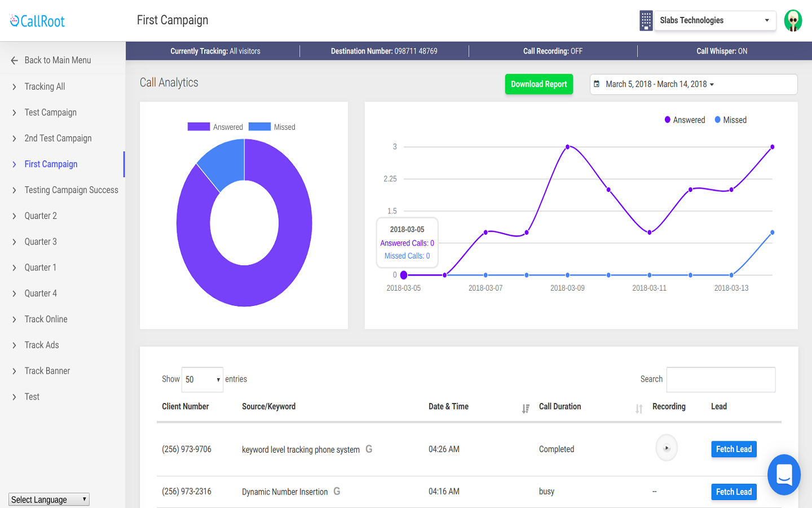Open the date range picker dropdown
Image resolution: width=812 pixels, height=508 pixels.
(x=693, y=85)
